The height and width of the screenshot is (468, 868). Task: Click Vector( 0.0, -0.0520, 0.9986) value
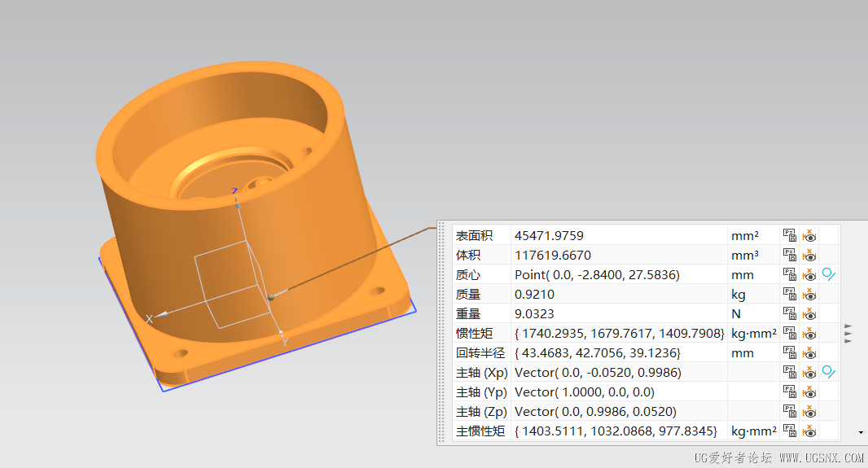click(598, 373)
